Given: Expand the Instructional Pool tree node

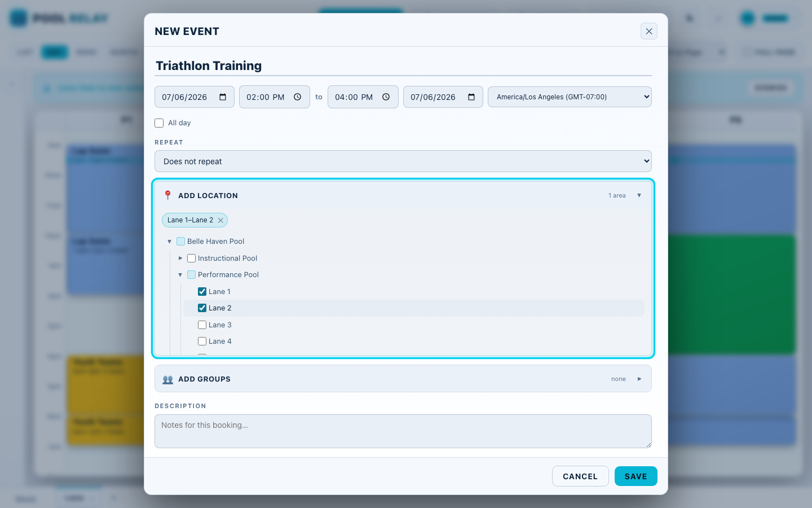Looking at the screenshot, I should coord(180,259).
